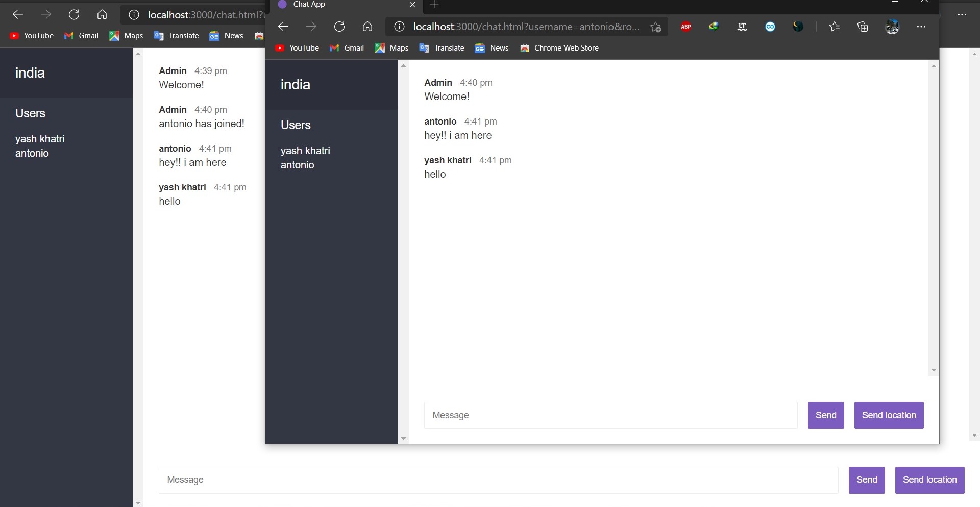Open the Collections panel icon
980x507 pixels.
pos(863,27)
